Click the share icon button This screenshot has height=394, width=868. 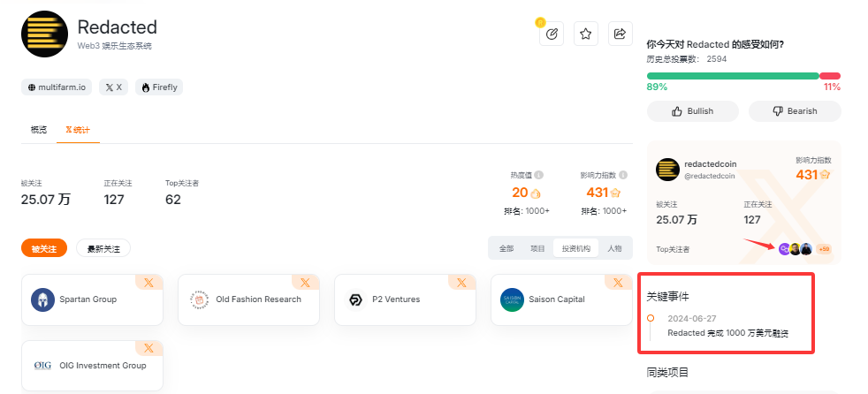(x=620, y=34)
